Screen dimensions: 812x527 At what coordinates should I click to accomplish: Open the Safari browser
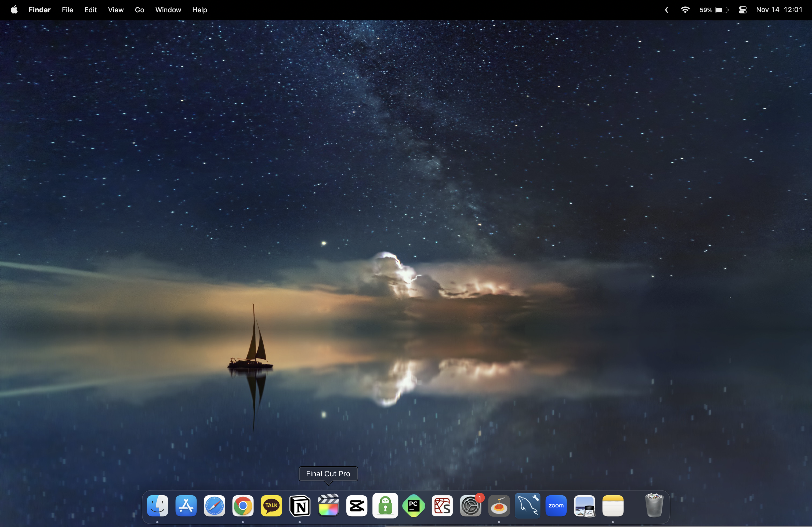[x=214, y=506]
